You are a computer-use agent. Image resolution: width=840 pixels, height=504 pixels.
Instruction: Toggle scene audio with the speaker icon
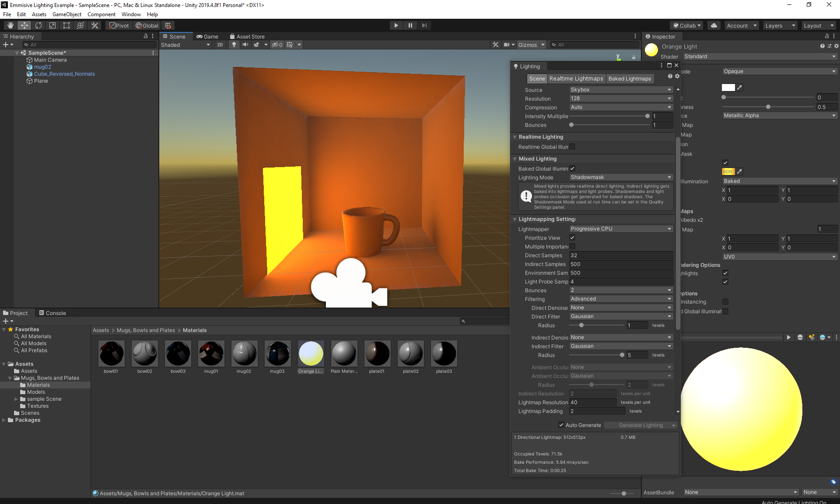(x=245, y=45)
